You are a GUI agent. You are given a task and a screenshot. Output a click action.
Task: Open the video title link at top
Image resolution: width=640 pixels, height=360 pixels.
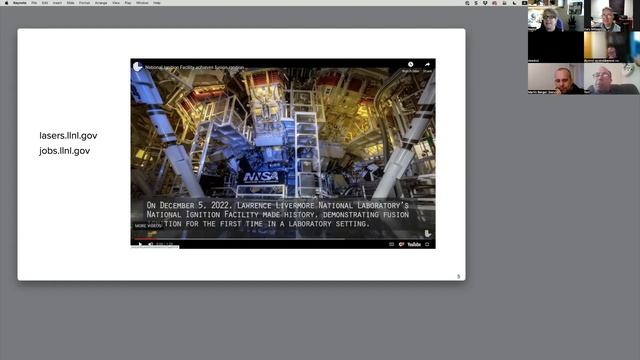coord(195,67)
